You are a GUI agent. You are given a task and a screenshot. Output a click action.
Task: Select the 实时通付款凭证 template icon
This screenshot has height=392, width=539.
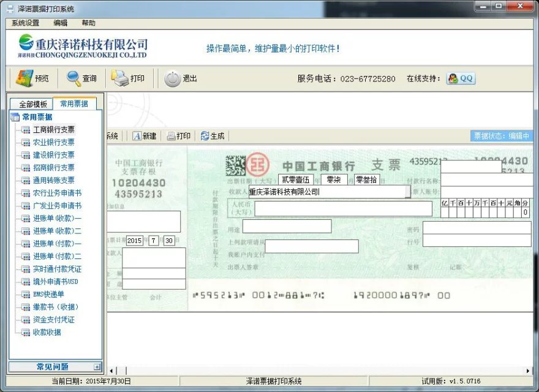coord(26,269)
